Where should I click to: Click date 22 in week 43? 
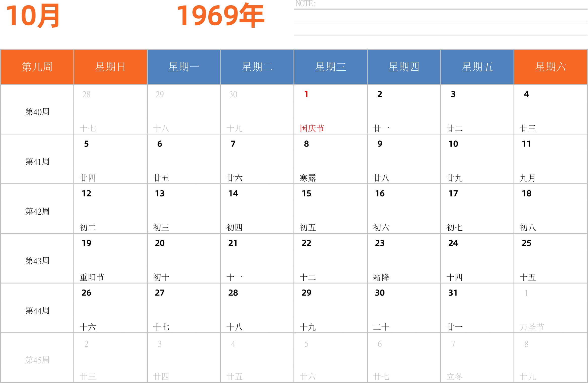306,243
